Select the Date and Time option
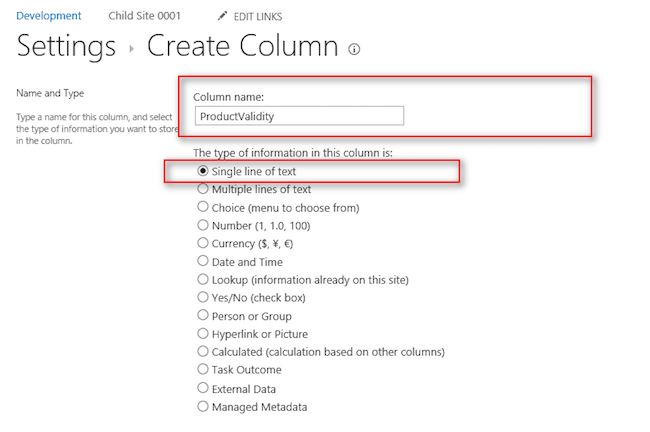This screenshot has width=650, height=432. click(204, 261)
